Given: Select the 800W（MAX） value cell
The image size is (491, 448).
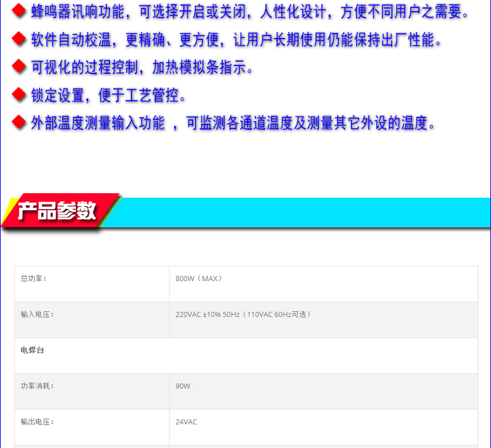Looking at the screenshot, I should 199,278.
